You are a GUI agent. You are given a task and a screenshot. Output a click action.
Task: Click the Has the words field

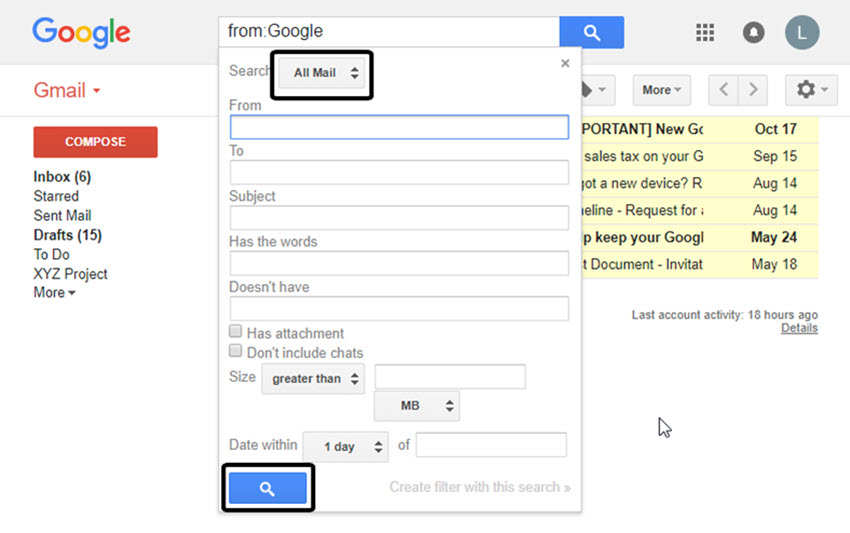coord(400,263)
